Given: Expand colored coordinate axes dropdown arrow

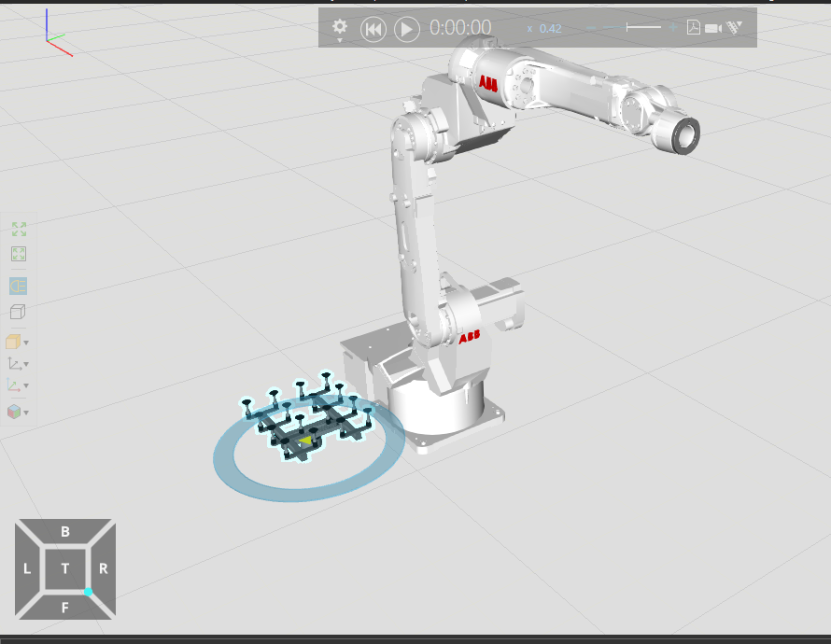Looking at the screenshot, I should coord(26,385).
